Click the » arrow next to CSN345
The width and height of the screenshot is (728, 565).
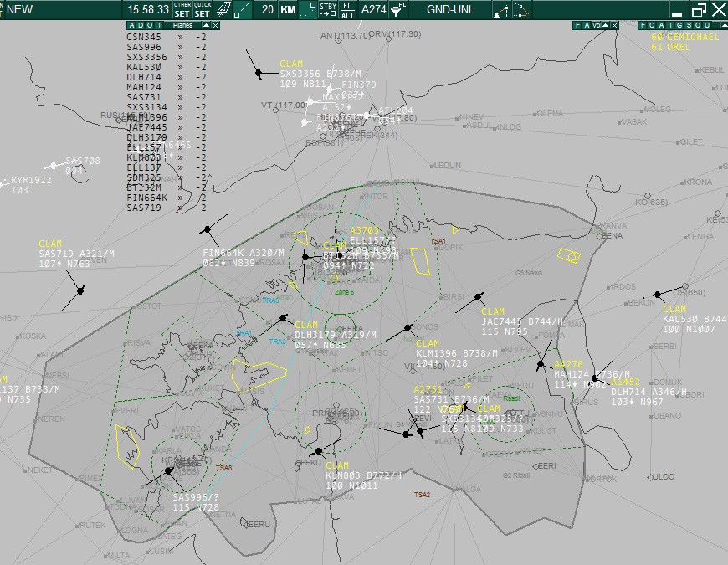click(x=180, y=37)
